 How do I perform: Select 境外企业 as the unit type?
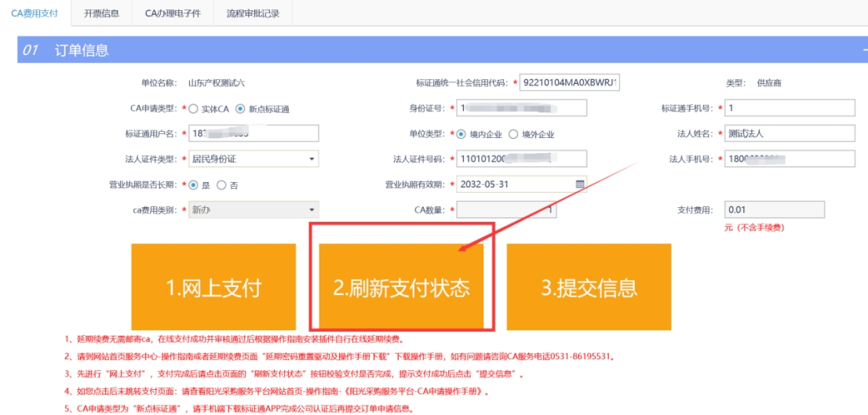tap(514, 134)
